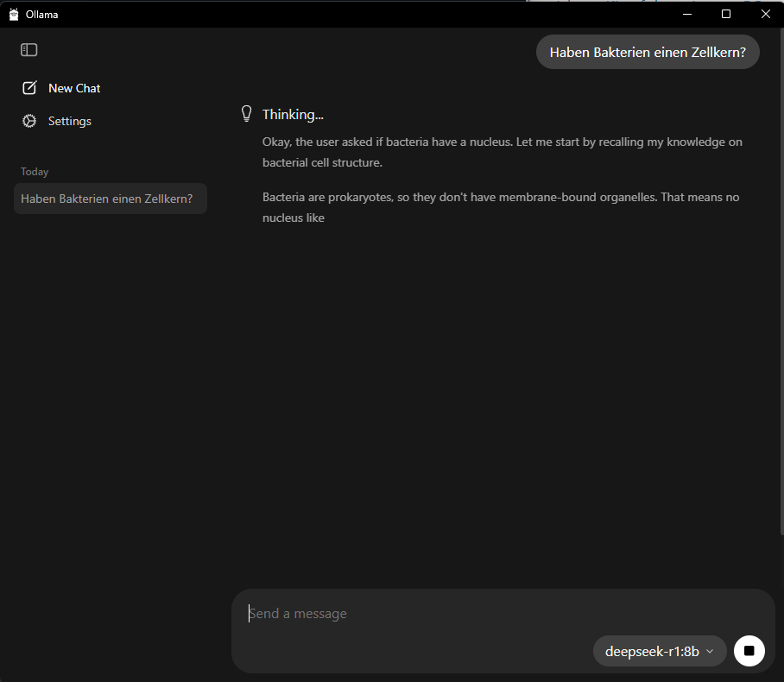Screen dimensions: 784x682
Task: Click the 'Okay, the user asked' thinking paragraph
Action: click(502, 152)
